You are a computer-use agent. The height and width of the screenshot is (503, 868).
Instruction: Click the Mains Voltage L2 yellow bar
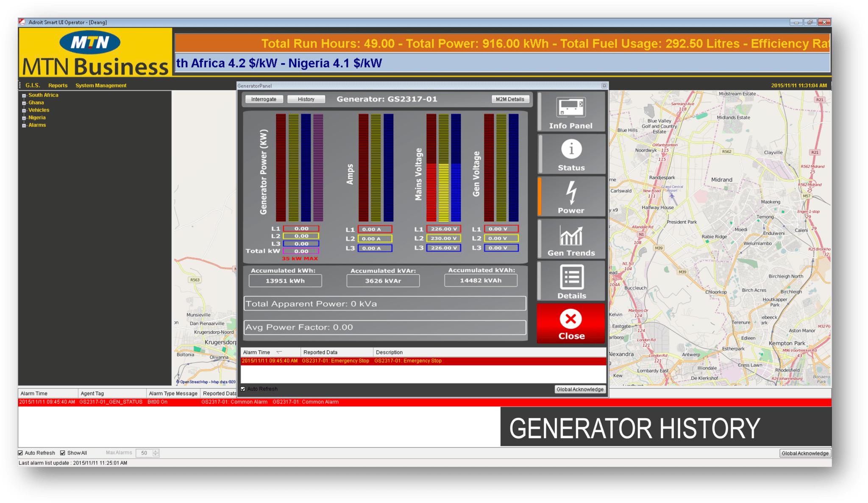[443, 168]
